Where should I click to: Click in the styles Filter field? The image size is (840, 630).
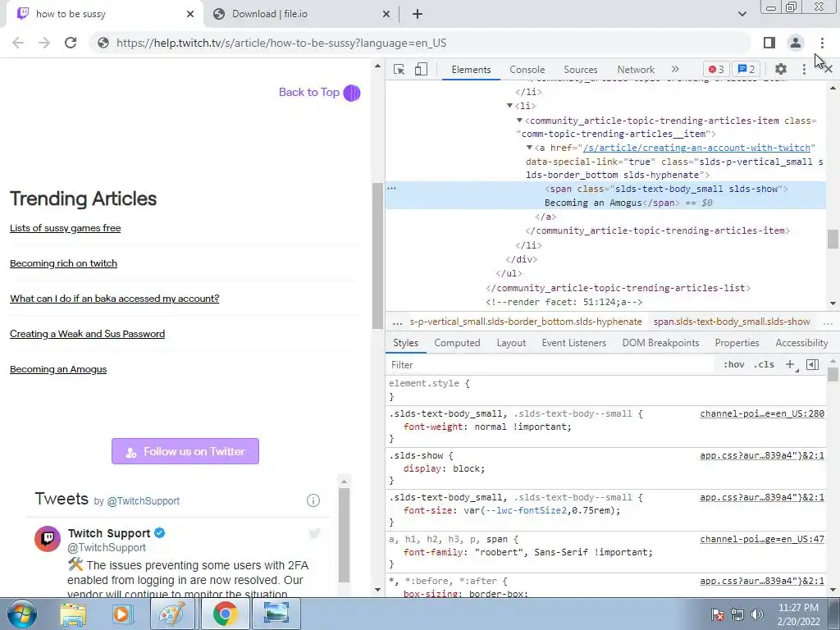552,365
